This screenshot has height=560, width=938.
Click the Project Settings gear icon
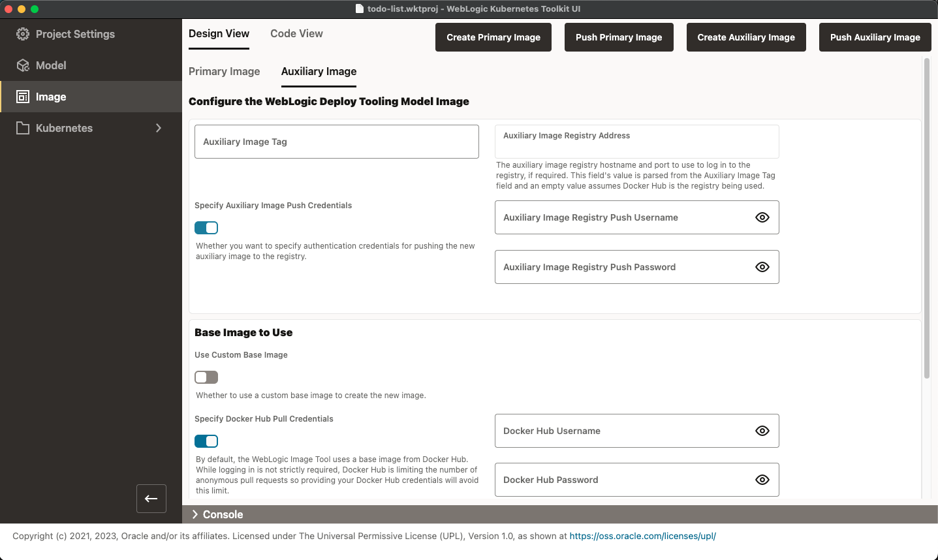(x=23, y=34)
